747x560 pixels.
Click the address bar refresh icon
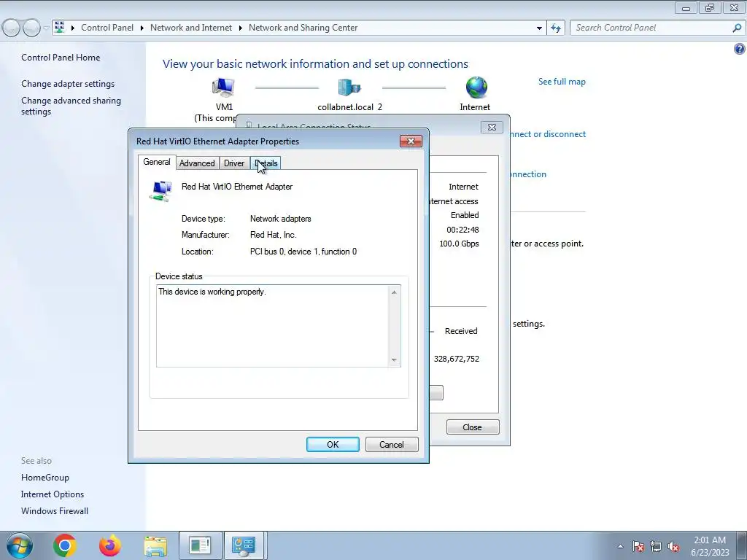coord(556,28)
